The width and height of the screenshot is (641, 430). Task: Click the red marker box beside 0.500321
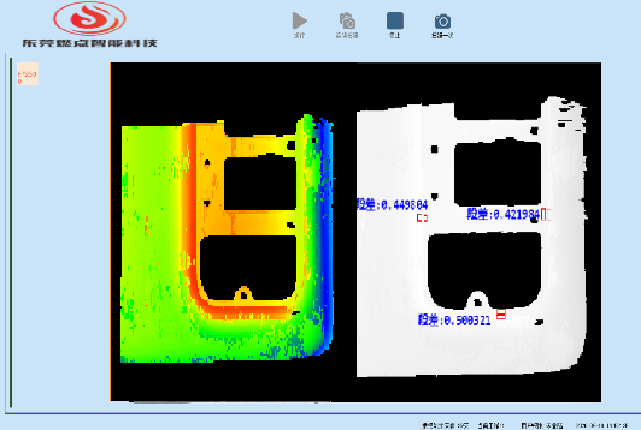pos(501,316)
